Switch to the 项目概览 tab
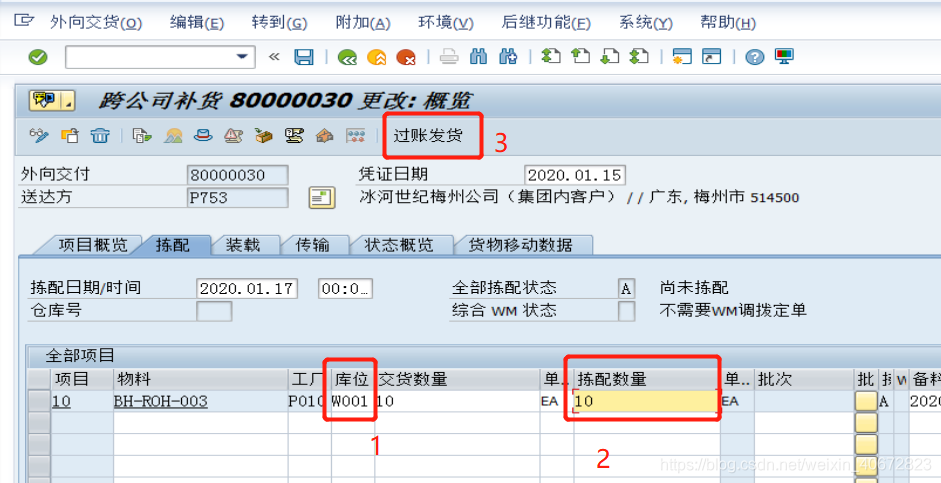This screenshot has width=941, height=483. click(x=92, y=245)
